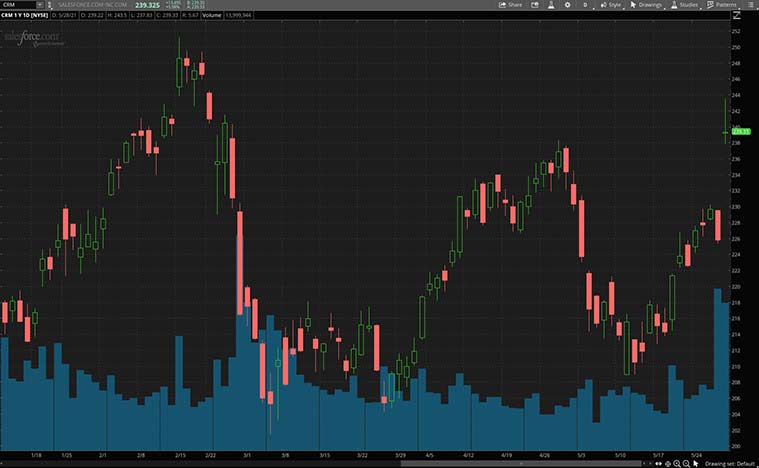Click the 239.325 last price text
The height and width of the screenshot is (468, 759).
point(147,5)
